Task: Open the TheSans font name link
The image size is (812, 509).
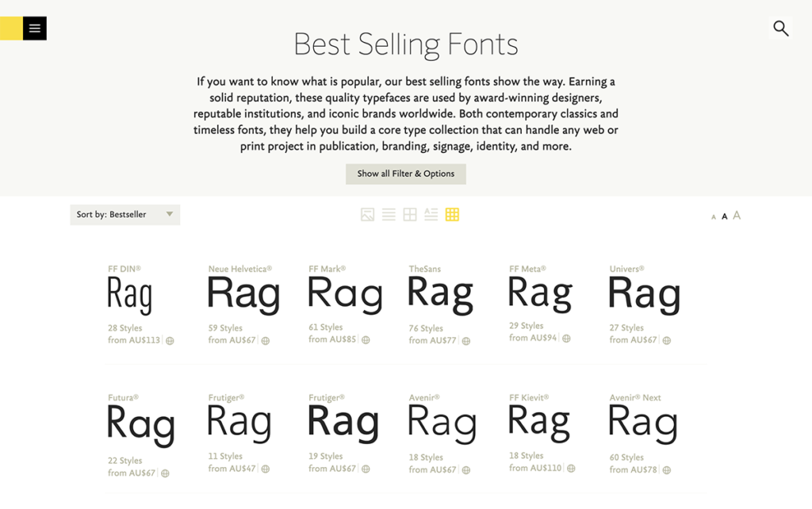Action: point(425,269)
